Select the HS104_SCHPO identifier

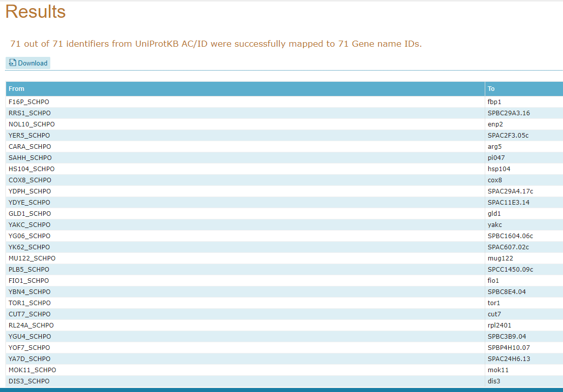32,169
